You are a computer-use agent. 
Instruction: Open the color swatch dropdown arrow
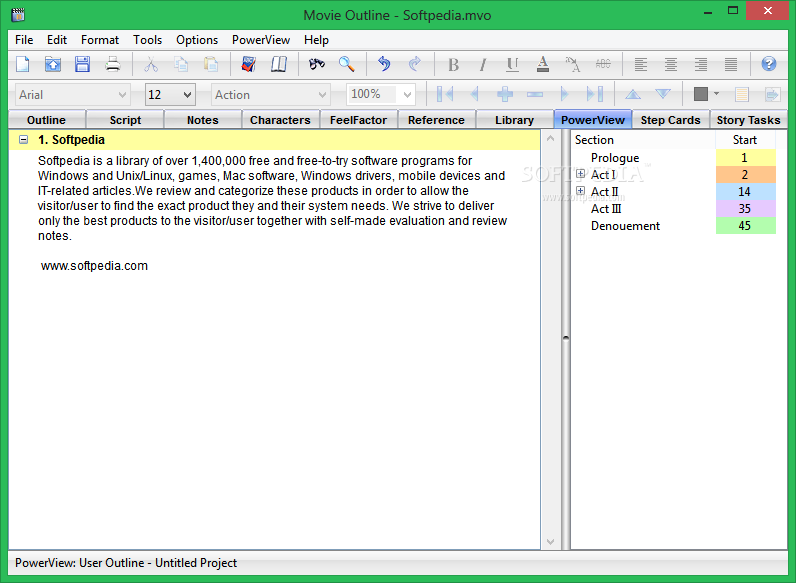(x=716, y=93)
